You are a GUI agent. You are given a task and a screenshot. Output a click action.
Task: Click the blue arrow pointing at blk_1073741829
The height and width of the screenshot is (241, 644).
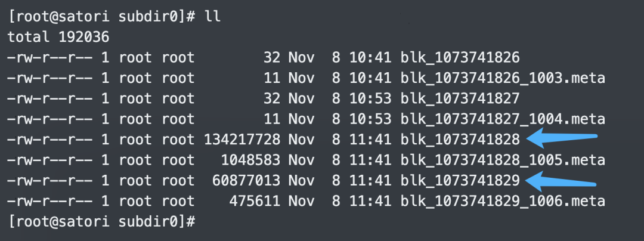560,182
